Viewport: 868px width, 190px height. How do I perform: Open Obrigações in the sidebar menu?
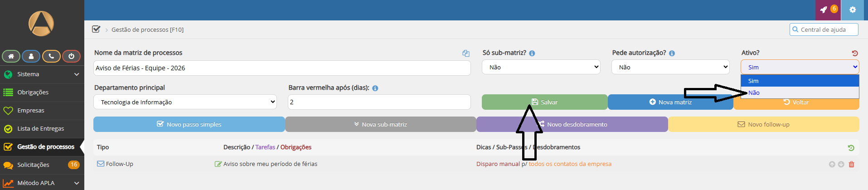[x=33, y=93]
